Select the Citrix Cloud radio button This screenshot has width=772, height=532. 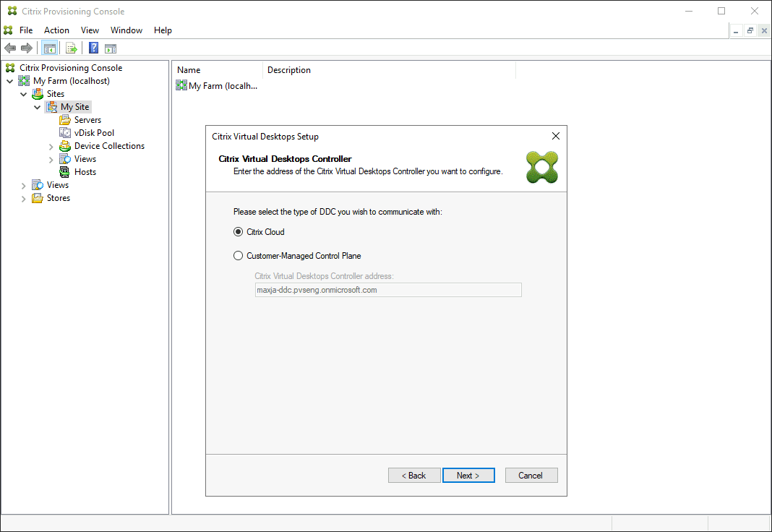(x=239, y=231)
